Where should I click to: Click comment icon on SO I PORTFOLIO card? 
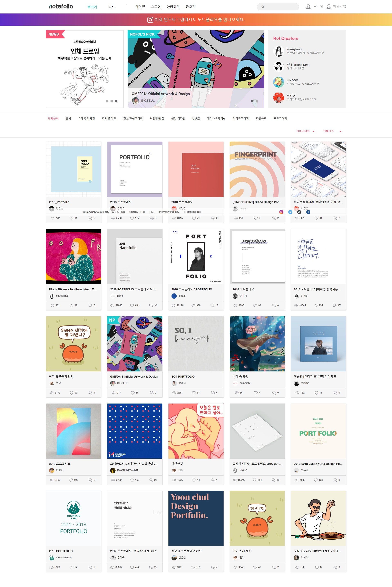tap(213, 393)
